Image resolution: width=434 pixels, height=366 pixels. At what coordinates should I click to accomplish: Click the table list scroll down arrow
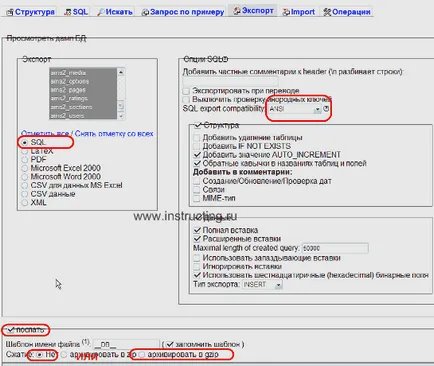pyautogui.click(x=121, y=116)
